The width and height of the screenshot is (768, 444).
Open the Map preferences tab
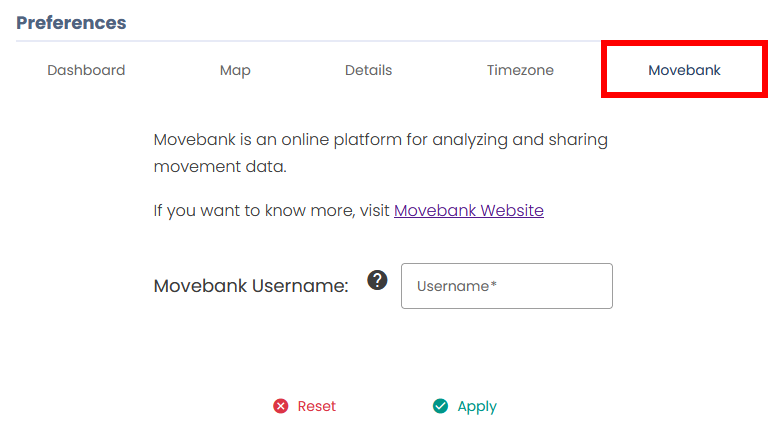(235, 71)
